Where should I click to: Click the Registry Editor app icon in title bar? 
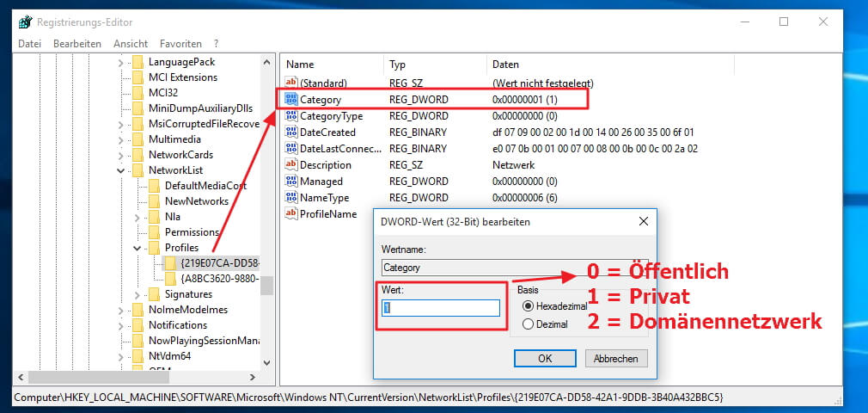click(26, 22)
